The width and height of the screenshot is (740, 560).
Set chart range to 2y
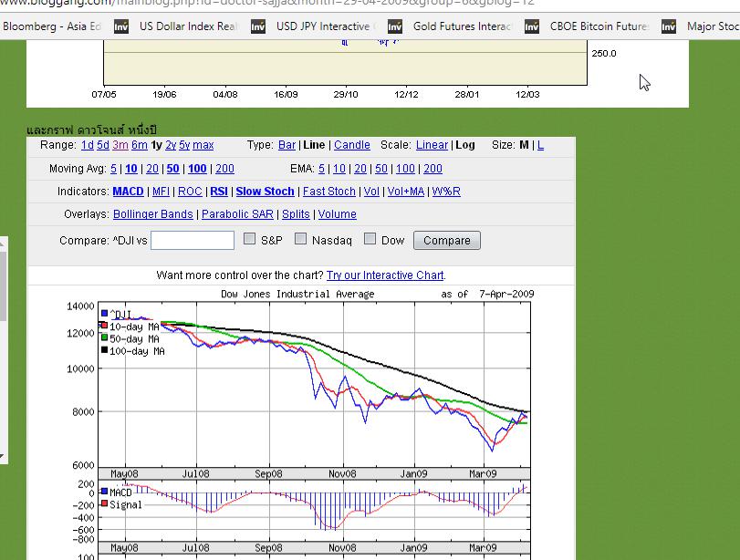pos(171,145)
